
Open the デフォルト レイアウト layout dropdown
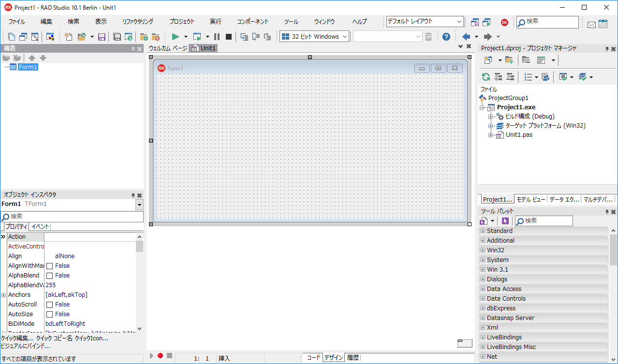459,22
